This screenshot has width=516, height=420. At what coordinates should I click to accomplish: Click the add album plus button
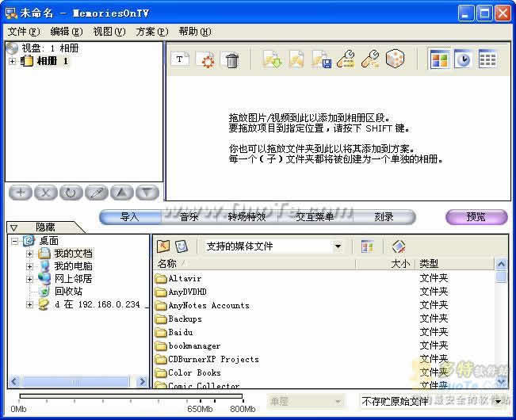(x=21, y=193)
